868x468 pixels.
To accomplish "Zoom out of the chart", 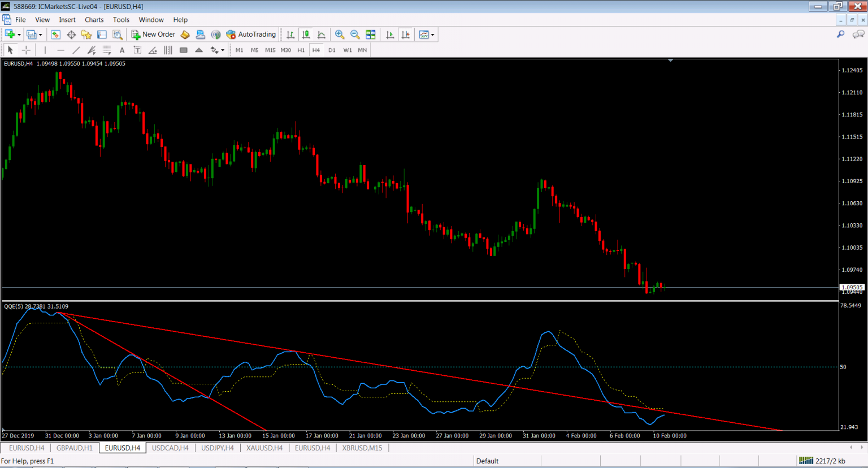I will [x=355, y=34].
